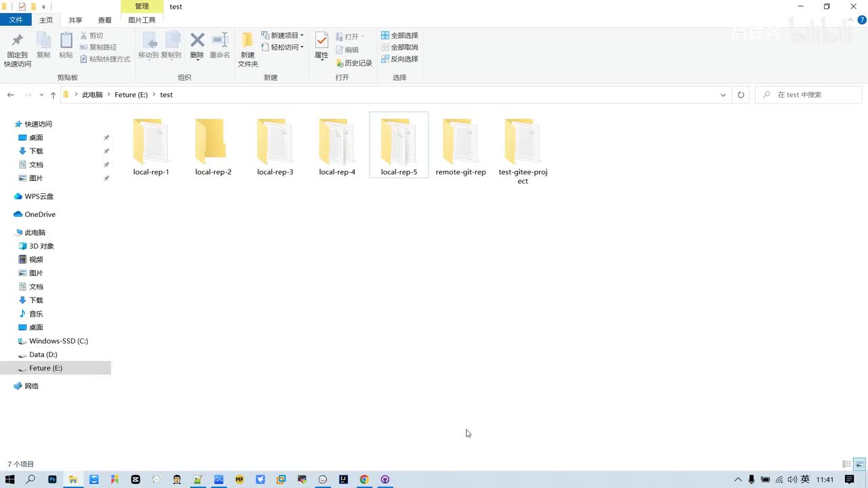Choose Copy path (复制路径) in ribbon
The height and width of the screenshot is (488, 868).
point(98,47)
